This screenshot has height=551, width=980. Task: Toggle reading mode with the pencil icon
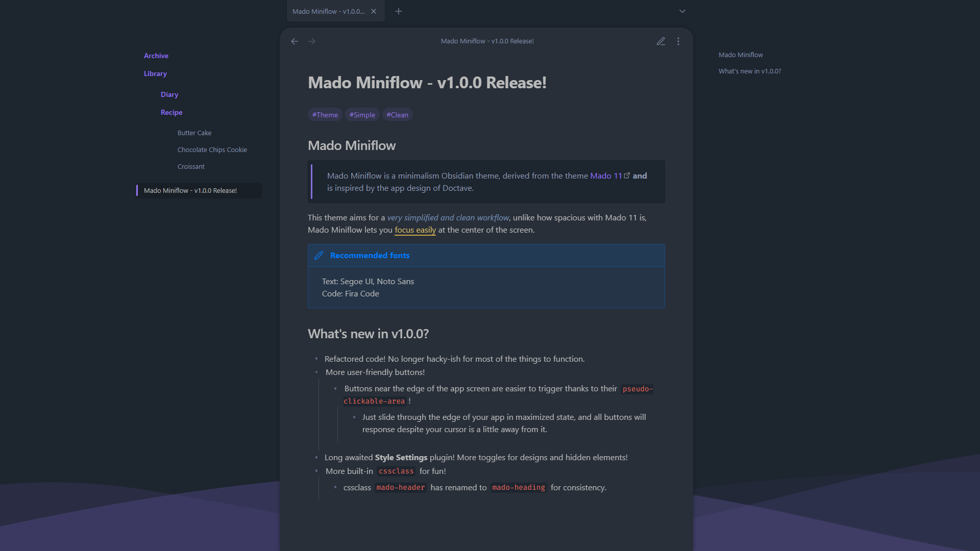(x=660, y=41)
